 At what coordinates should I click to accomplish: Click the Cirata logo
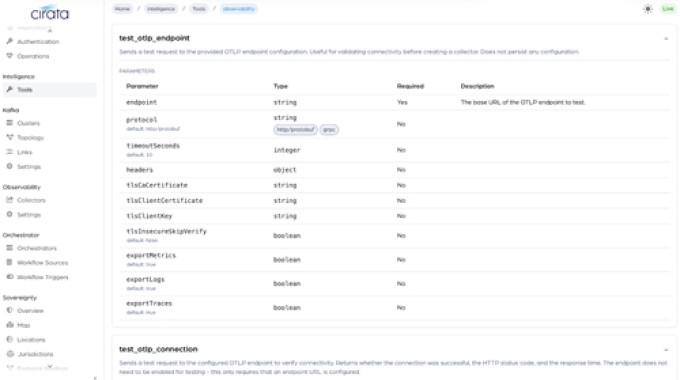[49, 13]
